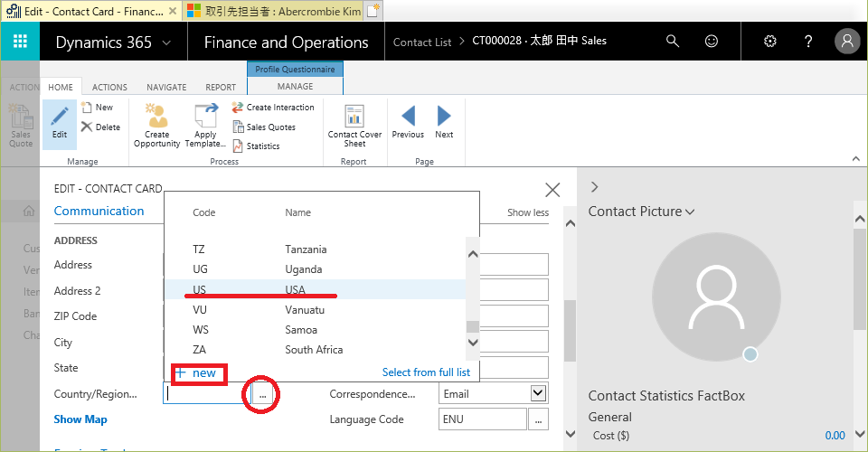This screenshot has width=868, height=452.
Task: Switch to the NAVIGATE ribbon tab
Action: [166, 87]
